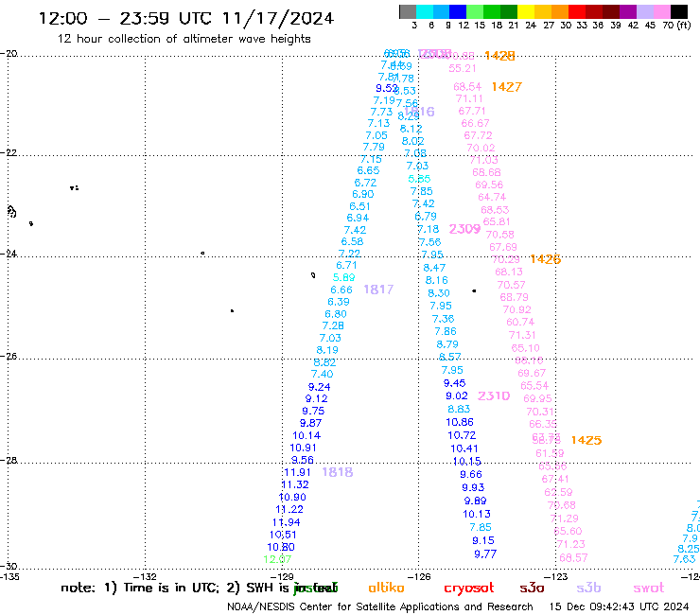Click the gray swatch in the wave height legend
The height and width of the screenshot is (615, 700).
click(x=408, y=11)
